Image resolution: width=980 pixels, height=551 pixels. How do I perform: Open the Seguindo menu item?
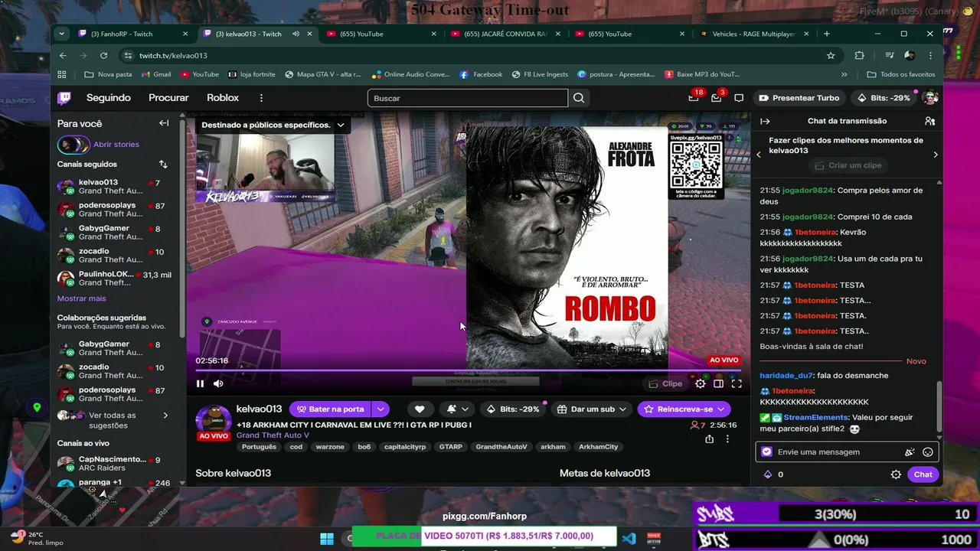coord(109,98)
